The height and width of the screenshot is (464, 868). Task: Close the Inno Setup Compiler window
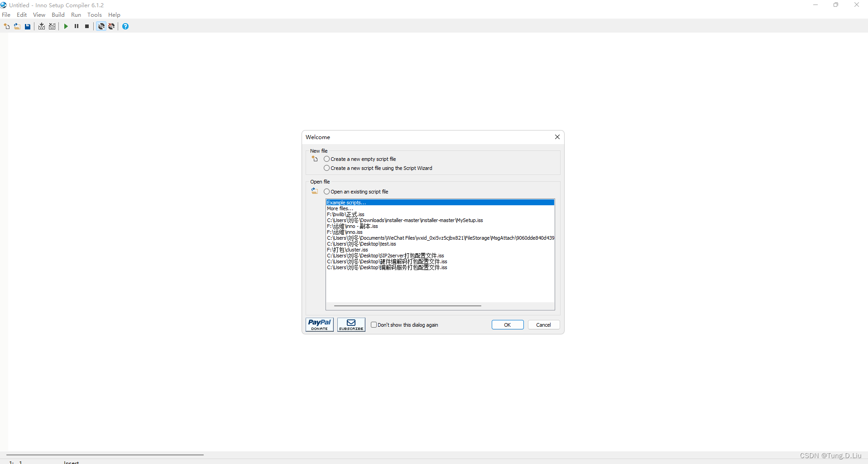point(857,5)
